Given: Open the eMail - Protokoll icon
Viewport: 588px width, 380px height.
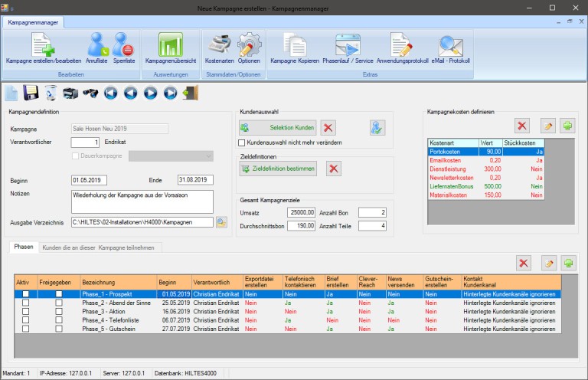Looking at the screenshot, I should 450,47.
